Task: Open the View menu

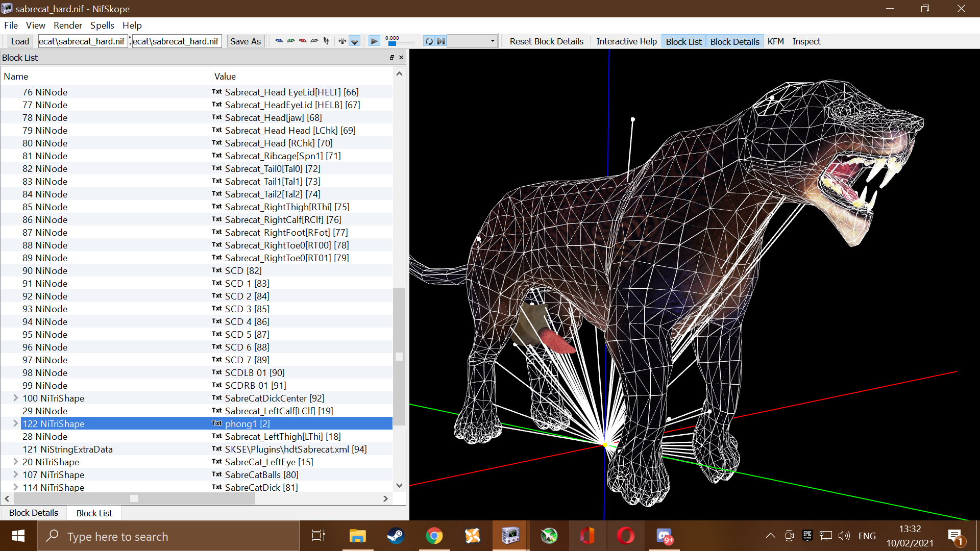Action: (x=36, y=26)
